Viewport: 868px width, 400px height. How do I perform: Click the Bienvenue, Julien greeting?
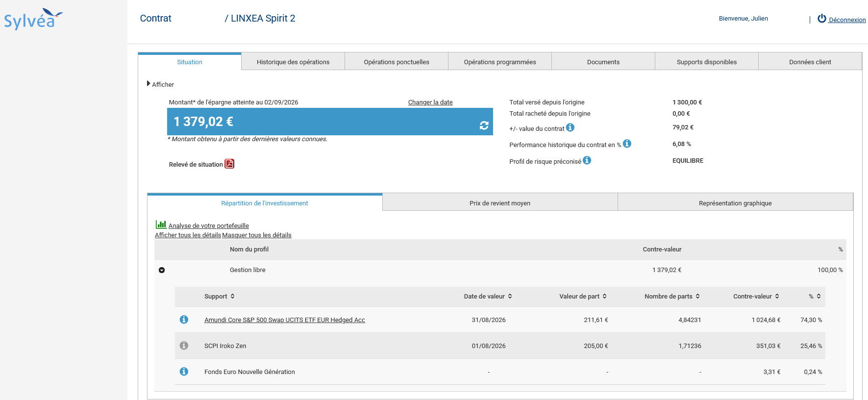(744, 19)
